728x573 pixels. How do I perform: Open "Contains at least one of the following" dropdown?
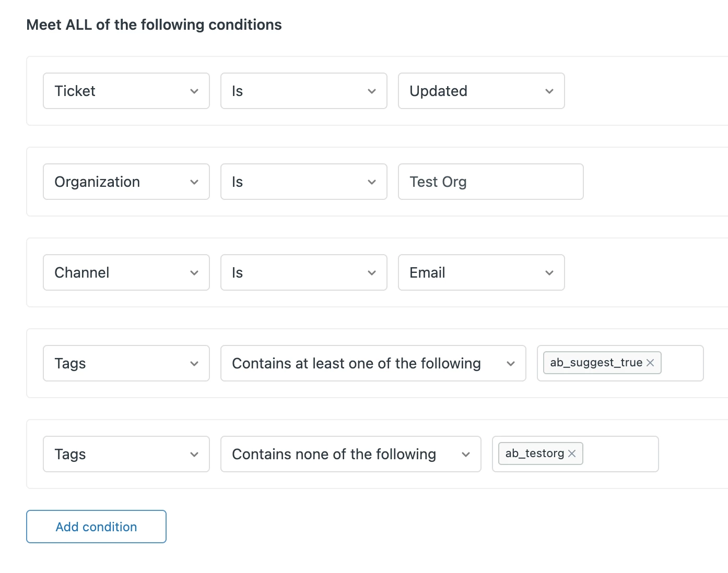(x=373, y=363)
